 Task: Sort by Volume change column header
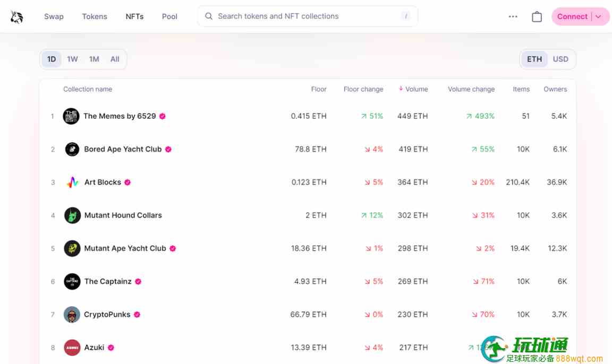click(471, 89)
